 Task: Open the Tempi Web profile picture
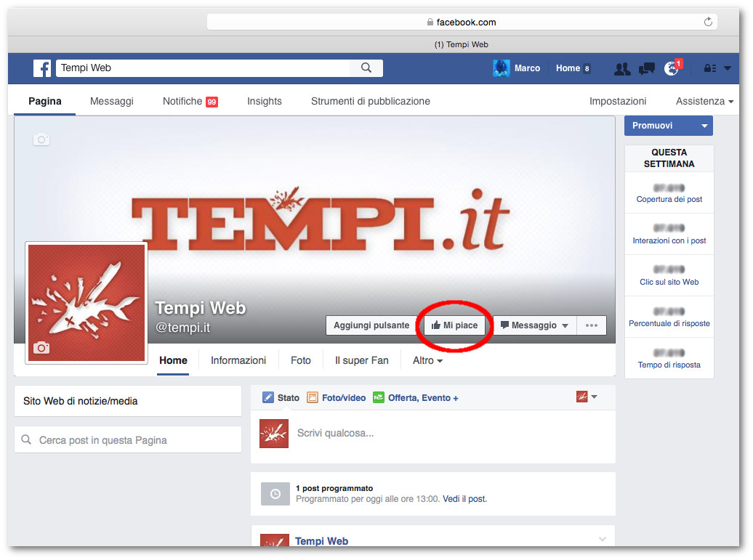(x=86, y=303)
